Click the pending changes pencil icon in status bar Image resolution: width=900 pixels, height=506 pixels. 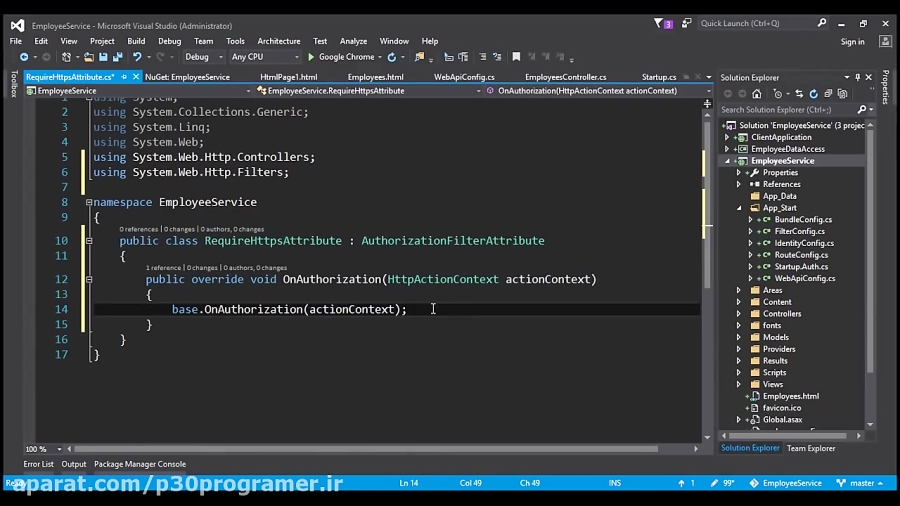pyautogui.click(x=714, y=483)
